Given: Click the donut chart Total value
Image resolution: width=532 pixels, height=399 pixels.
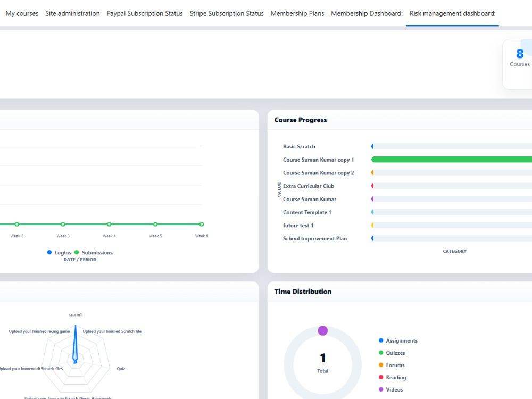Looking at the screenshot, I should [323, 358].
